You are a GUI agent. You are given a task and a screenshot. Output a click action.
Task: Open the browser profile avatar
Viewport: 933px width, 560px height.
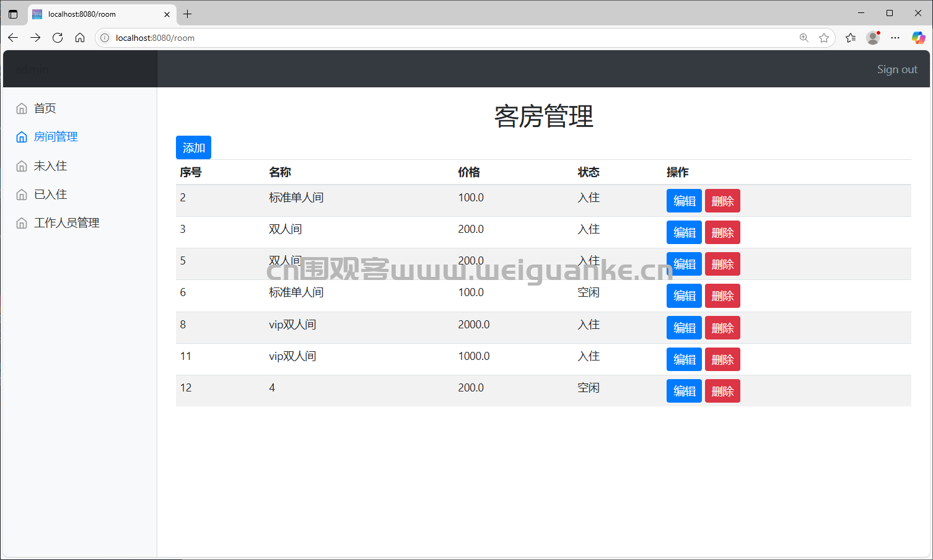(873, 38)
